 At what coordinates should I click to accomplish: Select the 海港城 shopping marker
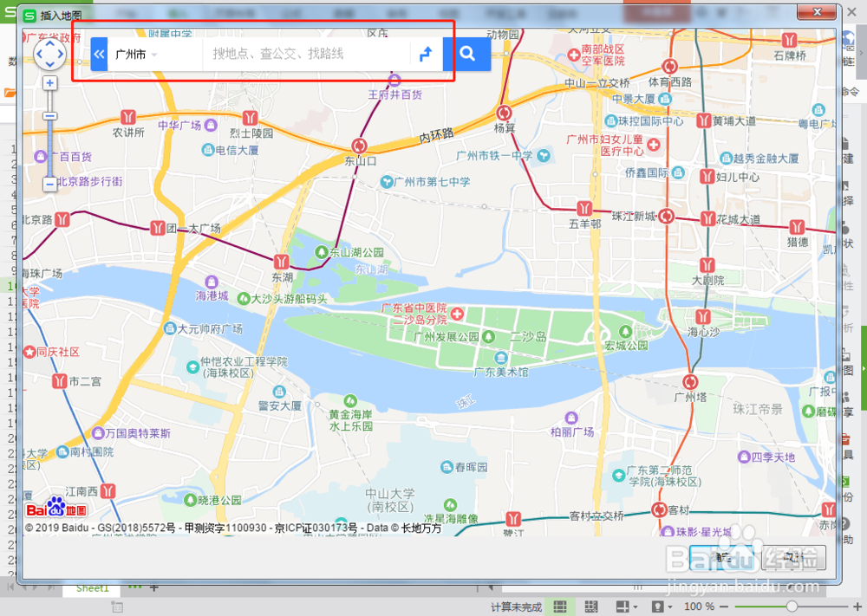212,282
